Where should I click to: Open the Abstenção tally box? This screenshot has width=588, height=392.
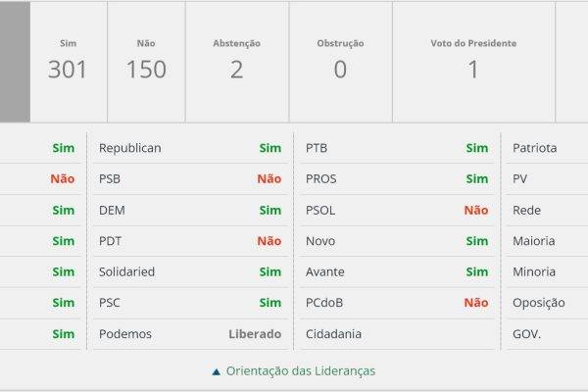236,62
